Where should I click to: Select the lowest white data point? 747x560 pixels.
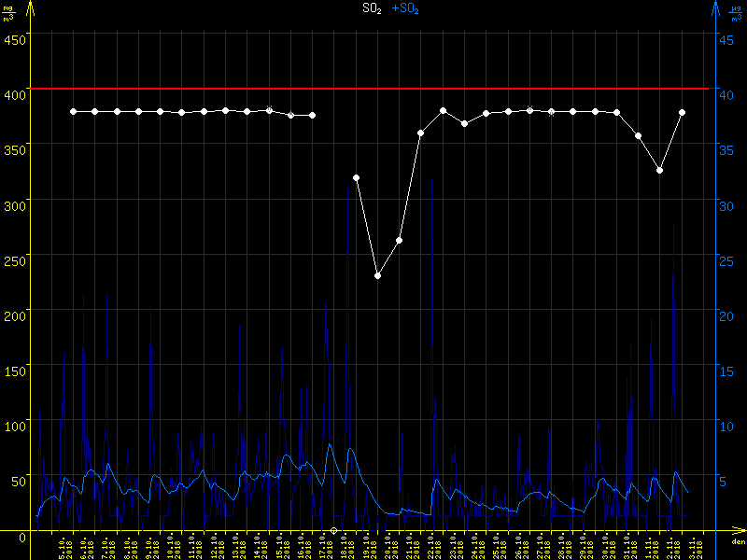tap(378, 276)
